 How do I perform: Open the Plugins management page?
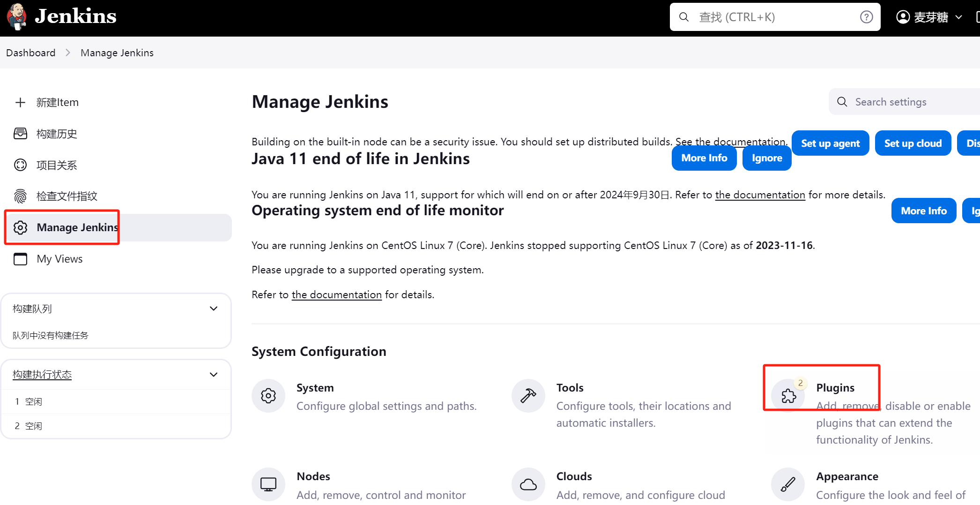835,388
